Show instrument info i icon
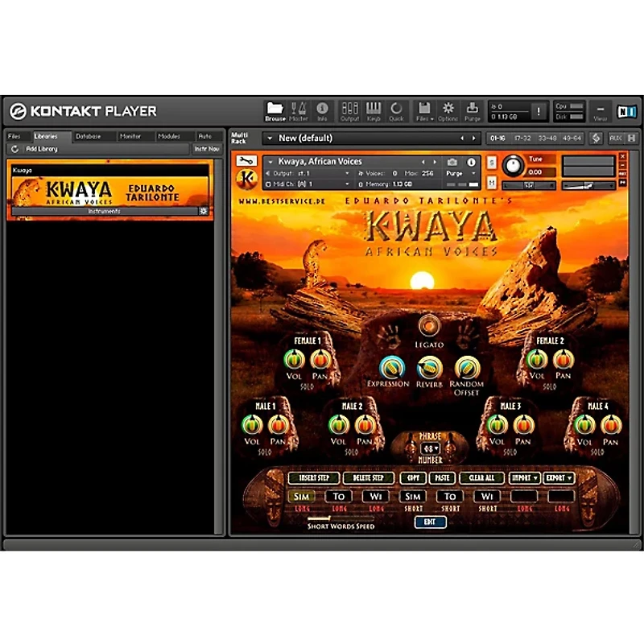 pyautogui.click(x=471, y=163)
